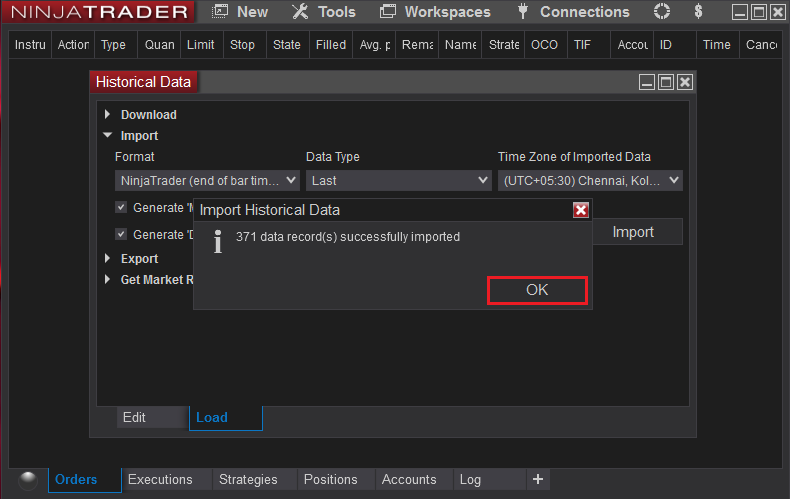Click the information icon in the dialog
Image resolution: width=790 pixels, height=499 pixels.
pos(218,241)
